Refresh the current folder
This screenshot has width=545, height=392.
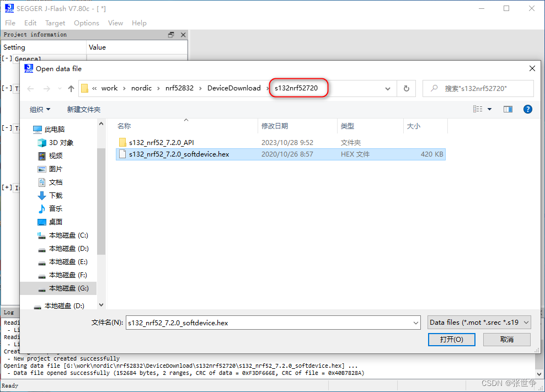[407, 89]
